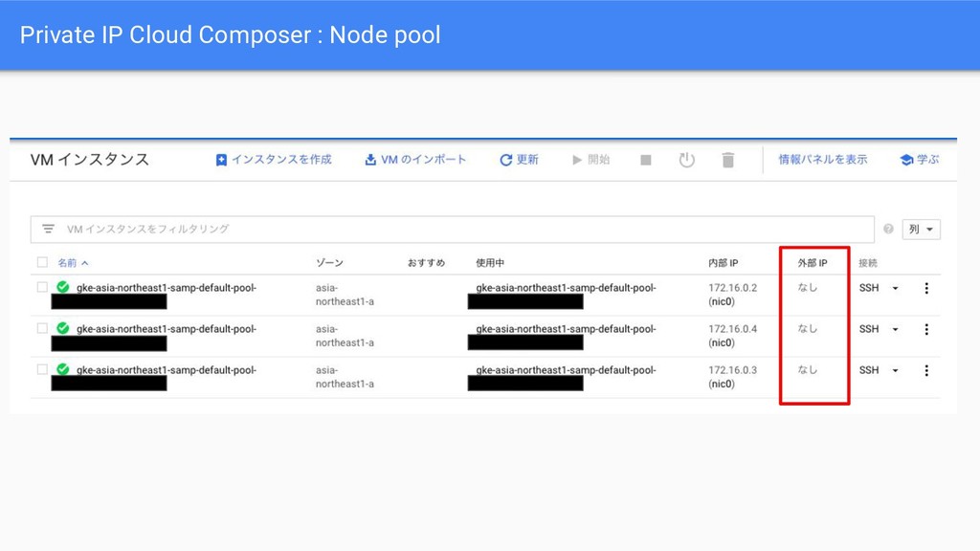Click the VM import download icon
Image resolution: width=980 pixels, height=551 pixels.
370,160
